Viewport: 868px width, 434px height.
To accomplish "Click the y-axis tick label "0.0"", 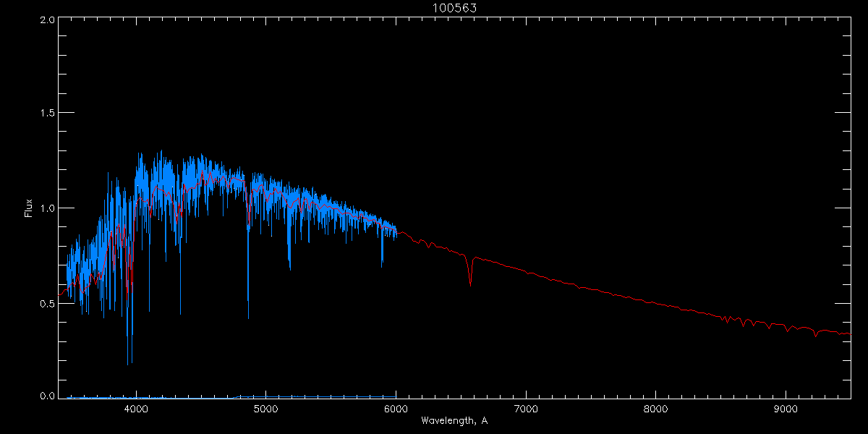I will coord(47,396).
